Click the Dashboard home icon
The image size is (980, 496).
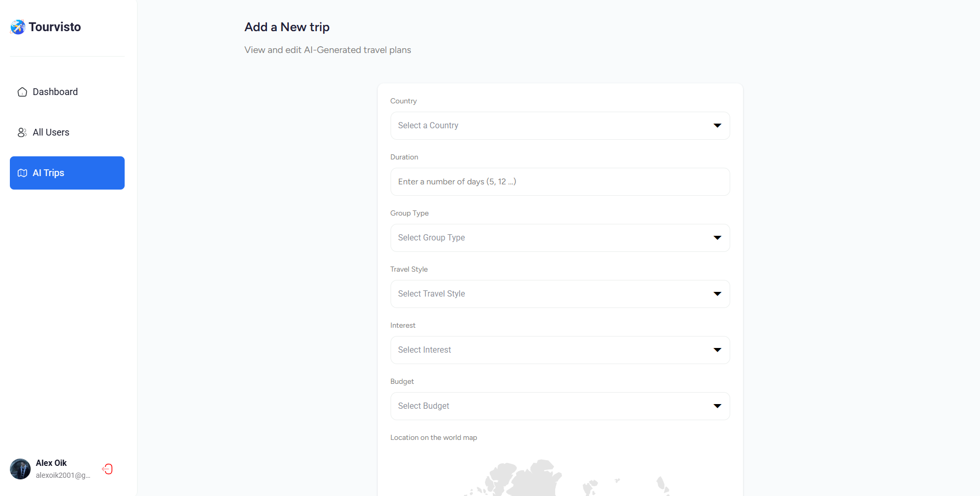[22, 92]
